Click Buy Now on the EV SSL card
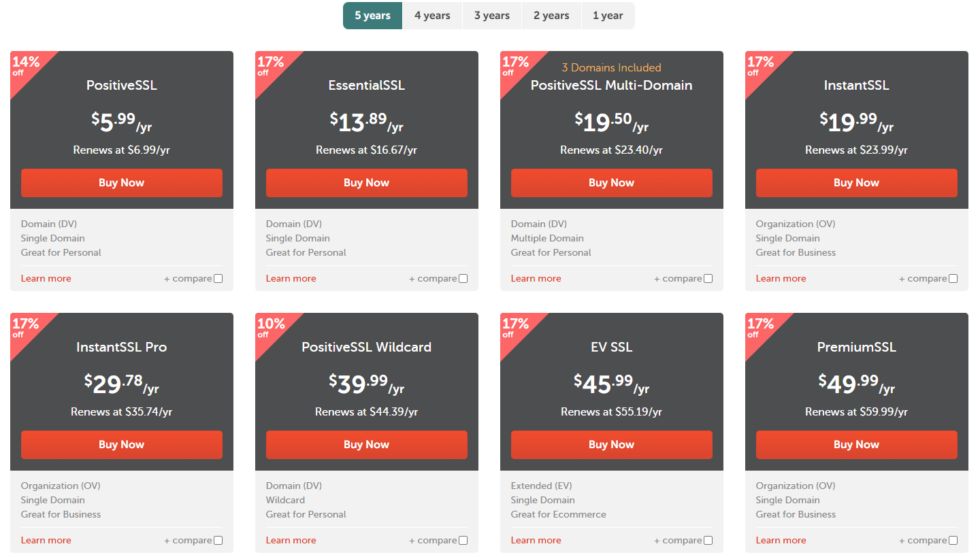980x557 pixels. pos(612,445)
